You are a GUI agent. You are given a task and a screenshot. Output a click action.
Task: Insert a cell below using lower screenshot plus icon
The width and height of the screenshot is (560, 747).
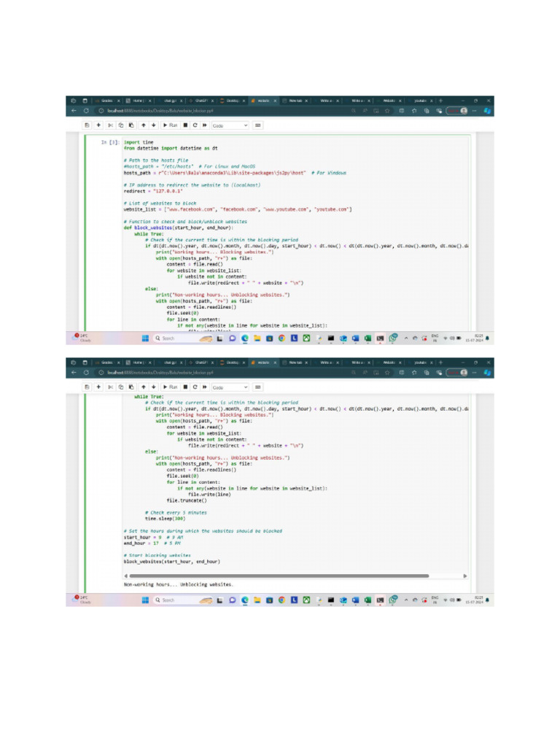[x=98, y=387]
